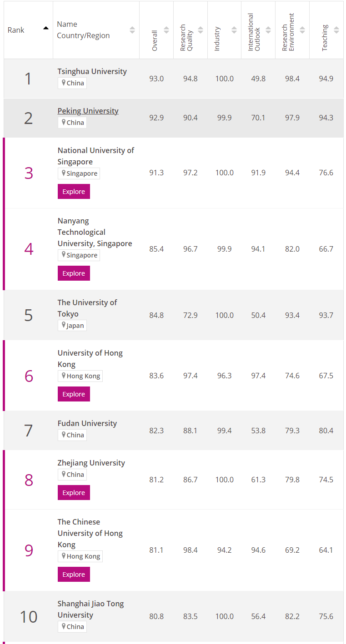
Task: Click China location tag under Tsinghua University
Action: (x=72, y=83)
